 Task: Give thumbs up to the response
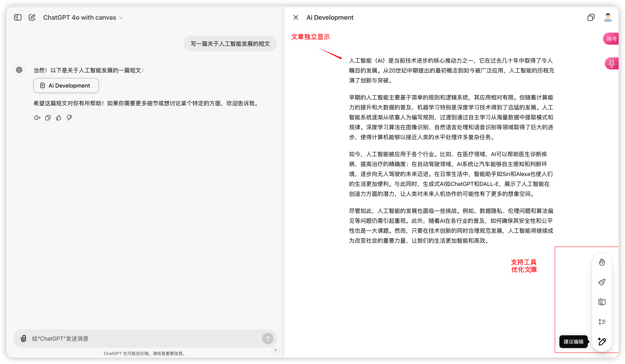[x=59, y=118]
